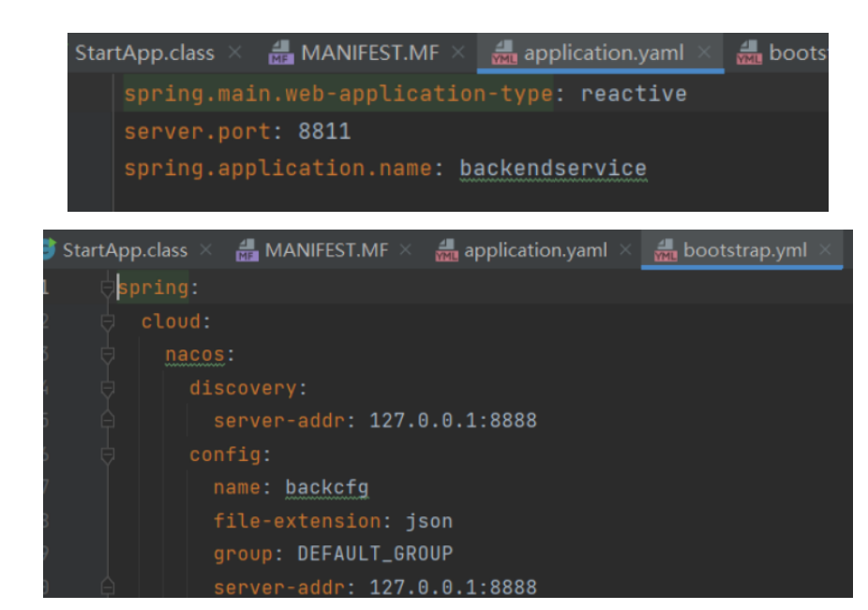This screenshot has width=868, height=610.
Task: Select the value DEFAULT_GROUP
Action: [x=375, y=554]
